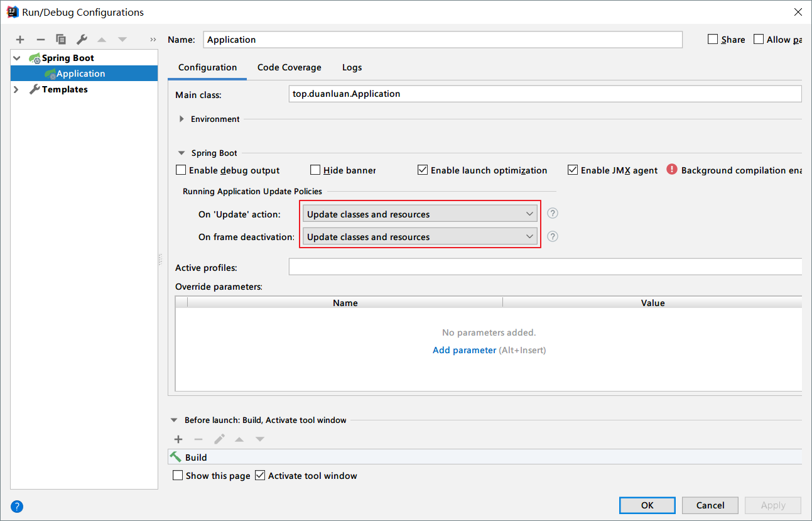Remove the selected configuration
The image size is (812, 521).
pyautogui.click(x=40, y=40)
